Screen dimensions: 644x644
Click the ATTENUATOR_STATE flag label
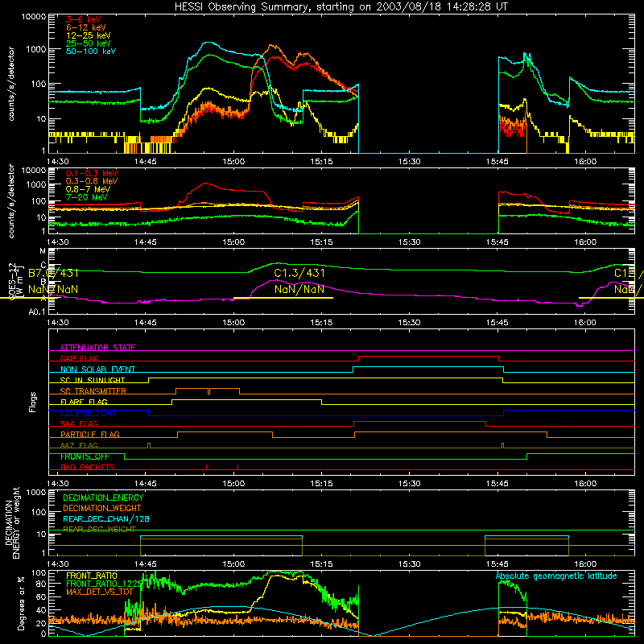(97, 348)
